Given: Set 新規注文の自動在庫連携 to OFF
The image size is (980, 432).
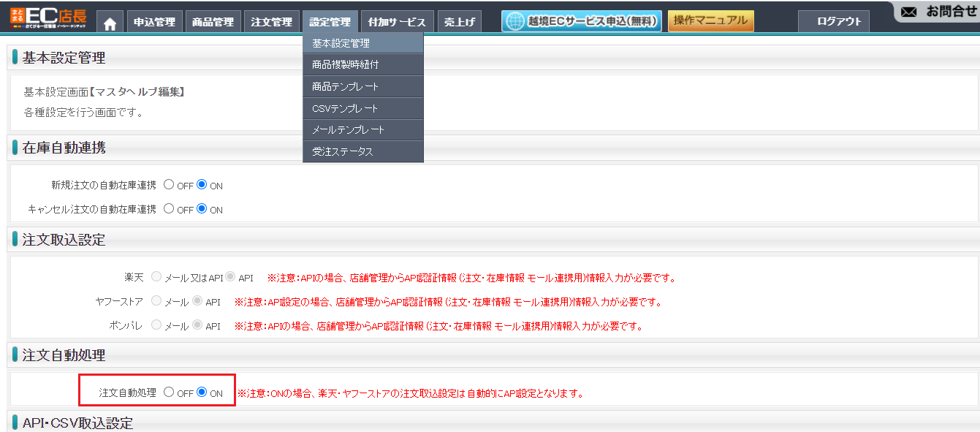Looking at the screenshot, I should coord(169,185).
